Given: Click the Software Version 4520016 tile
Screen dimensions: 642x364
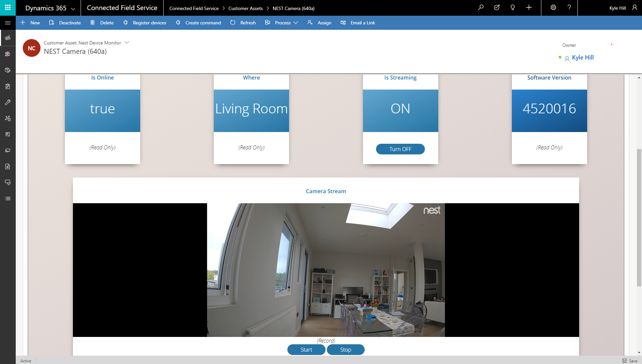Looking at the screenshot, I should [549, 111].
